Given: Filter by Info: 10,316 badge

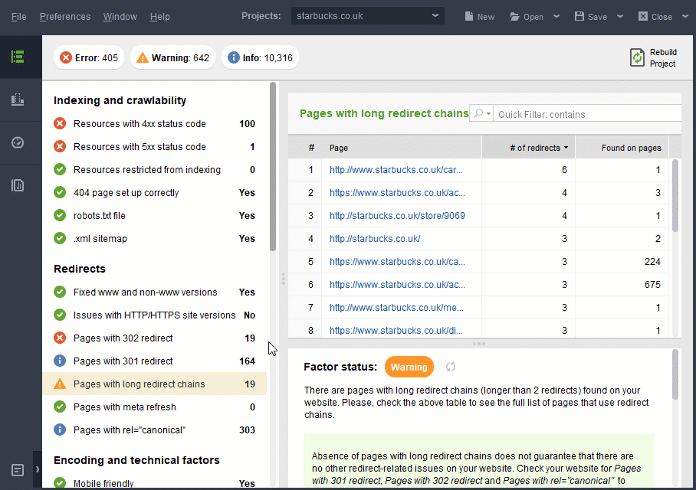Looking at the screenshot, I should pos(260,58).
